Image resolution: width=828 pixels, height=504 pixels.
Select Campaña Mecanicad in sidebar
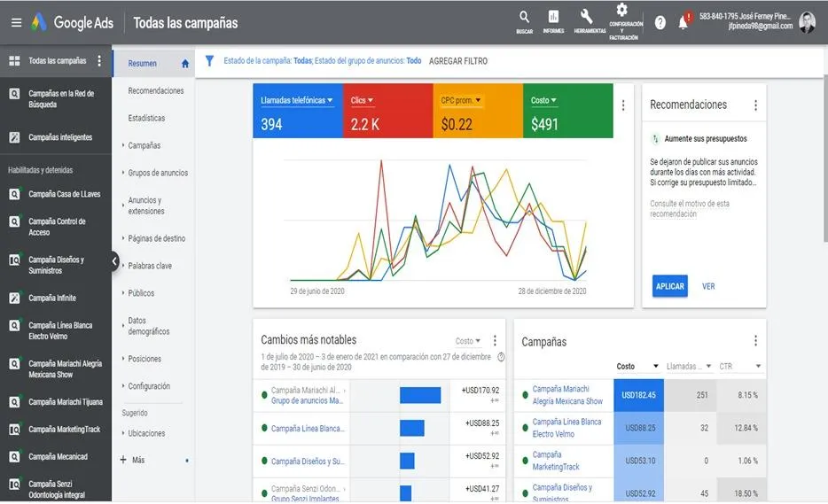click(59, 457)
